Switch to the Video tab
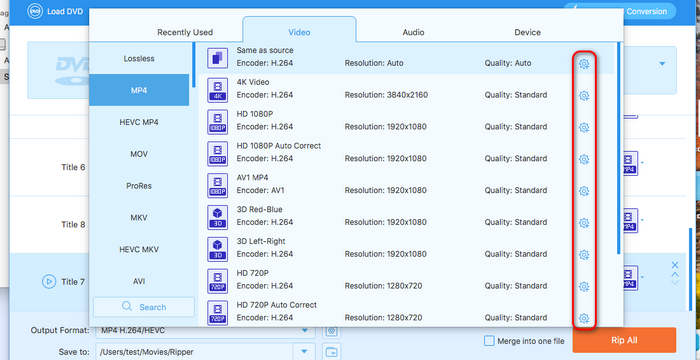 (299, 32)
